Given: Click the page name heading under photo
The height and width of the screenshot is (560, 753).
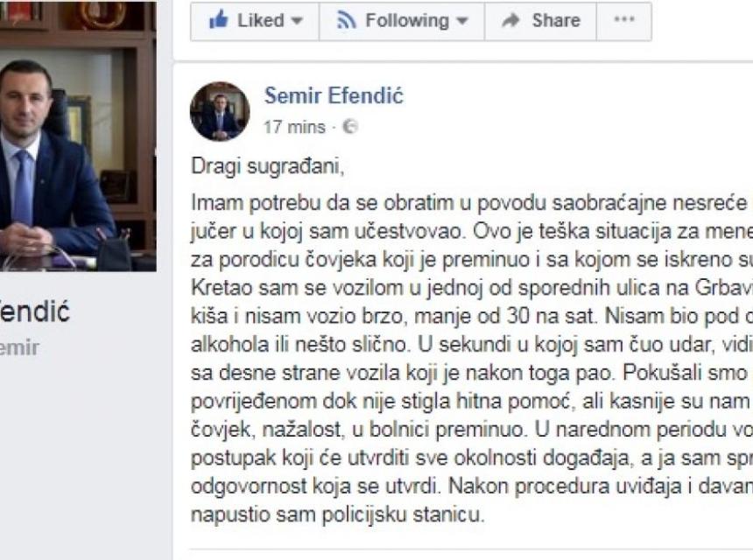Looking at the screenshot, I should [35, 311].
